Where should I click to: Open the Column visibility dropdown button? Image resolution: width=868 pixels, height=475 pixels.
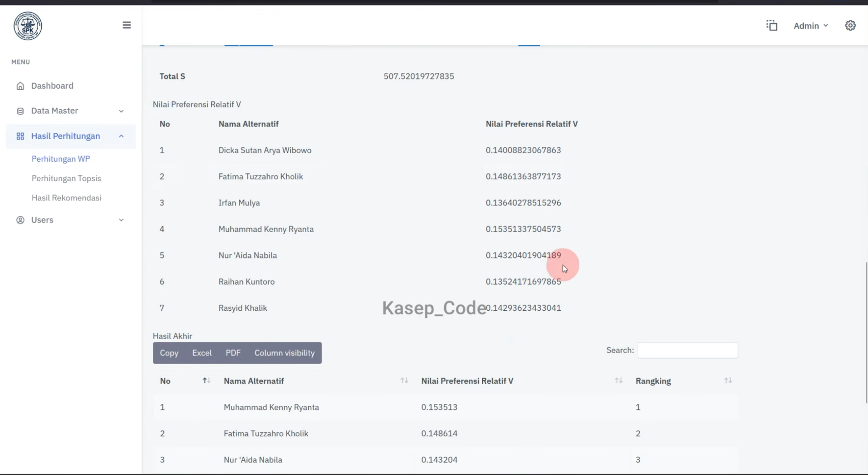click(285, 353)
